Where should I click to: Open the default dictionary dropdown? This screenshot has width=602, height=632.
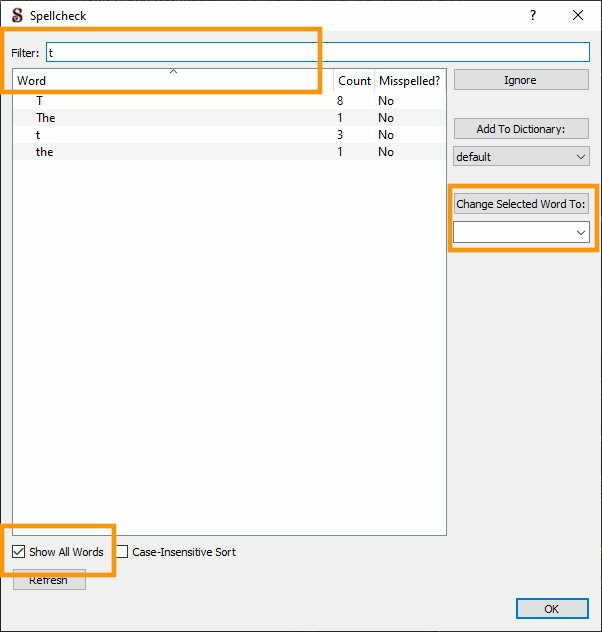tap(521, 157)
